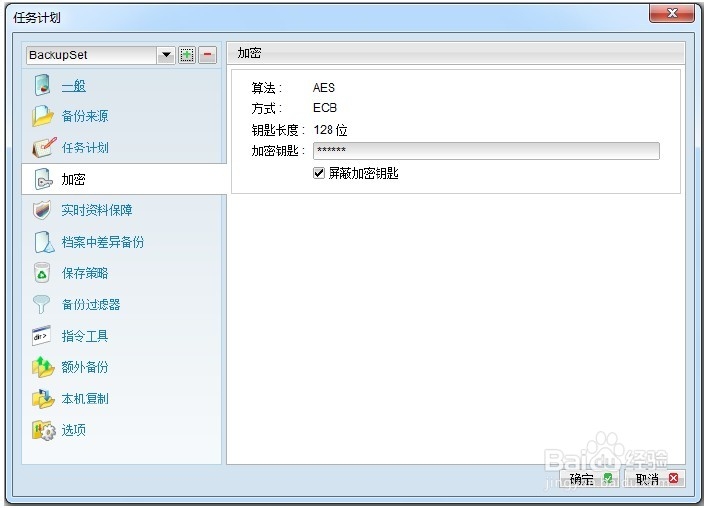The width and height of the screenshot is (710, 508).
Task: Click the 选项 gear folder icon
Action: pyautogui.click(x=43, y=430)
